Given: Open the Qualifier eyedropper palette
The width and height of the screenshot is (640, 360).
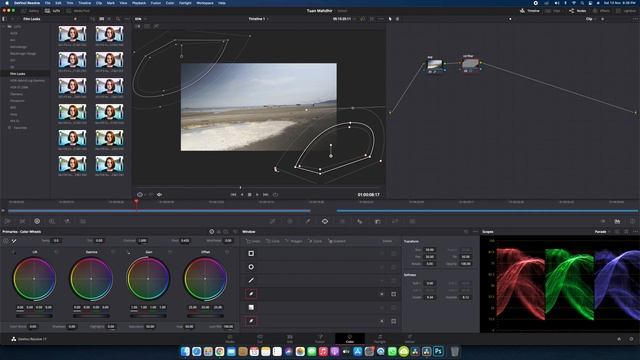Looking at the screenshot, I should (x=308, y=221).
